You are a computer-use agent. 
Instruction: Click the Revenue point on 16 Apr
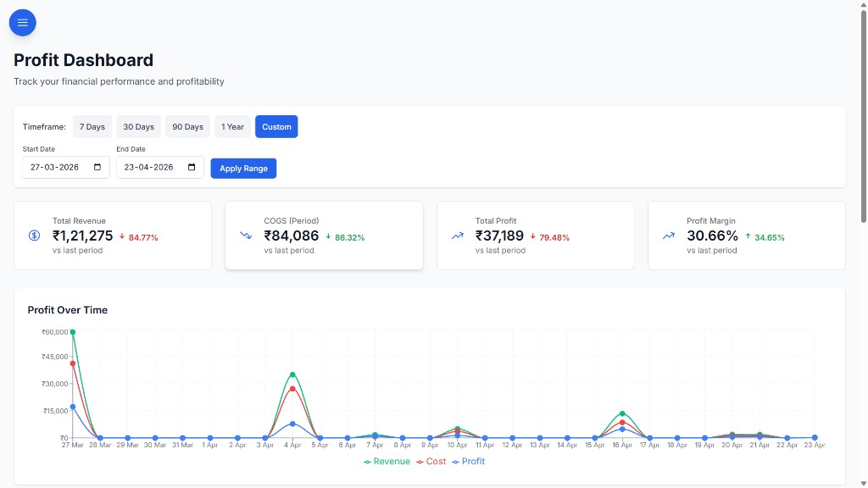[622, 413]
